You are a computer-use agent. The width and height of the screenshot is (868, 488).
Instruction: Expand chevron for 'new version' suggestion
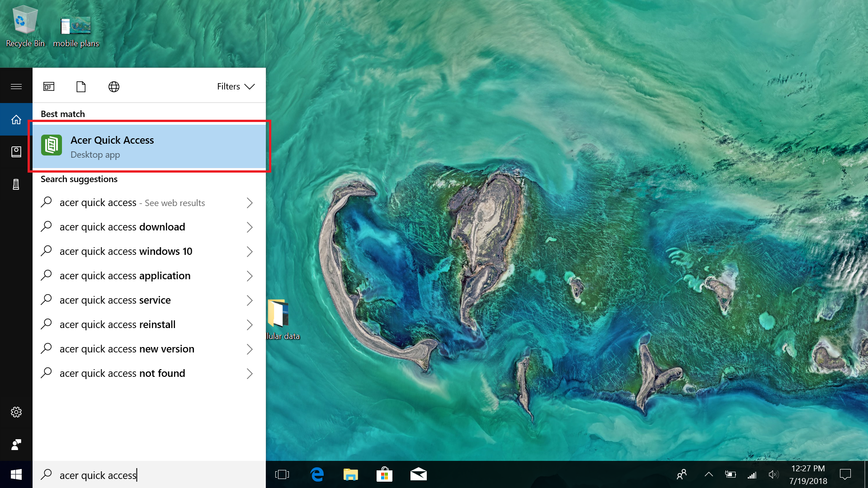[250, 349]
